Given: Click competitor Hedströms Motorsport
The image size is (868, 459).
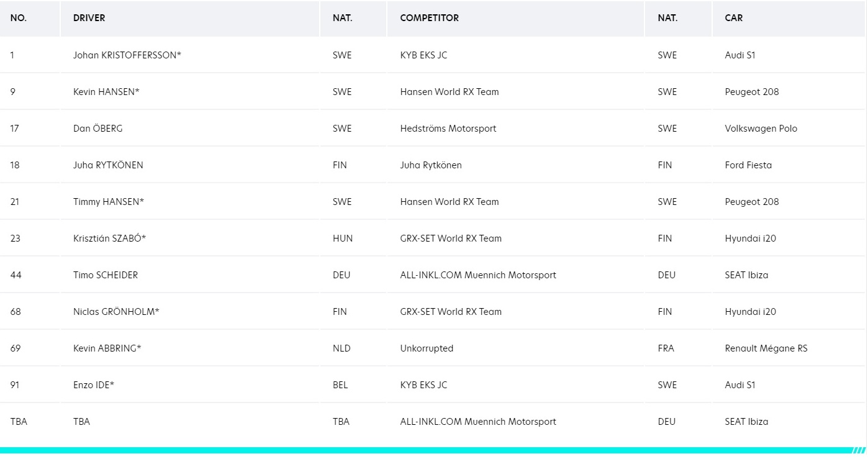Looking at the screenshot, I should tap(448, 128).
